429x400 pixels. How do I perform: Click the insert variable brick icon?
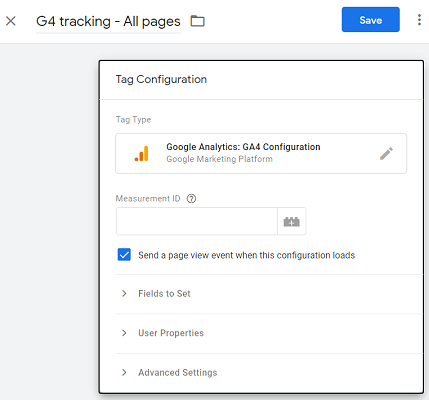pos(292,221)
